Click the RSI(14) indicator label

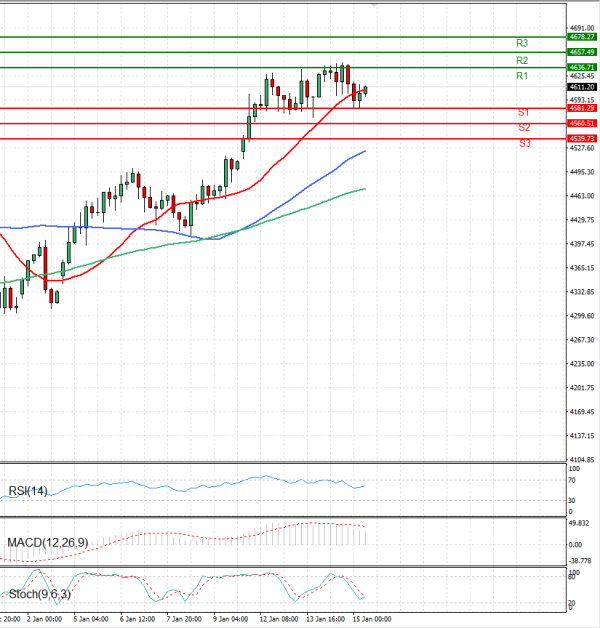click(29, 490)
